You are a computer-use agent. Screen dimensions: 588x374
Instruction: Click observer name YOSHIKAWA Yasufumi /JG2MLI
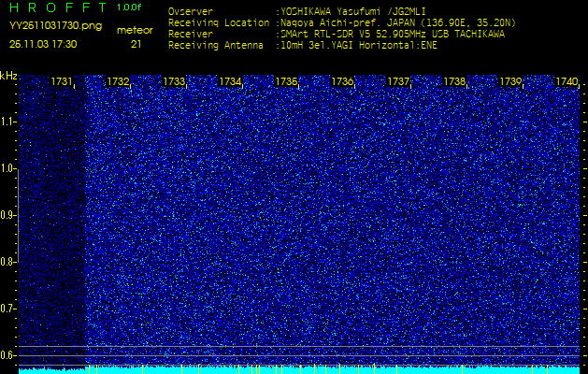pyautogui.click(x=353, y=11)
